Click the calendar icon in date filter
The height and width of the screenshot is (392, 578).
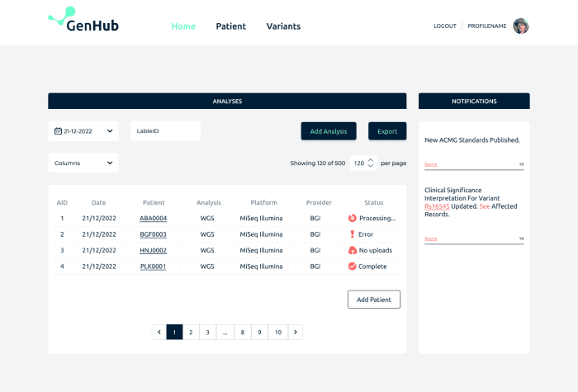[x=58, y=131]
